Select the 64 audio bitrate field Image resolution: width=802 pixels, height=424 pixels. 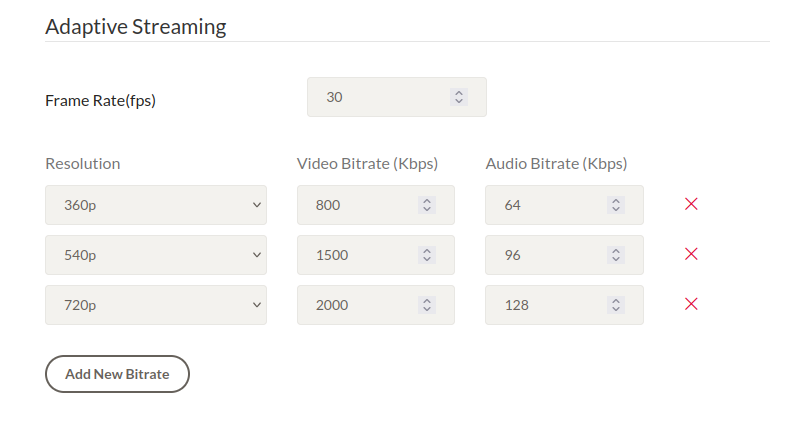565,205
